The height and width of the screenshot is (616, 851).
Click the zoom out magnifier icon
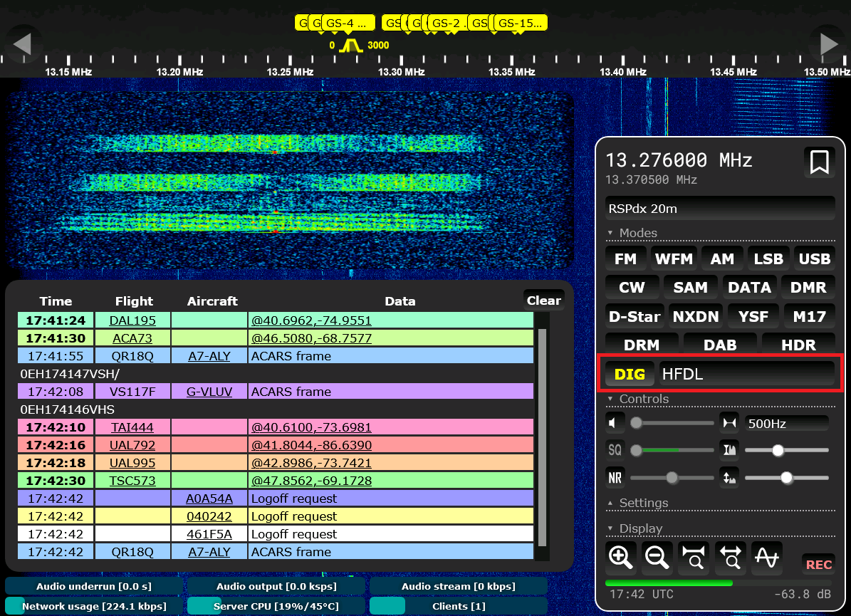pos(657,558)
